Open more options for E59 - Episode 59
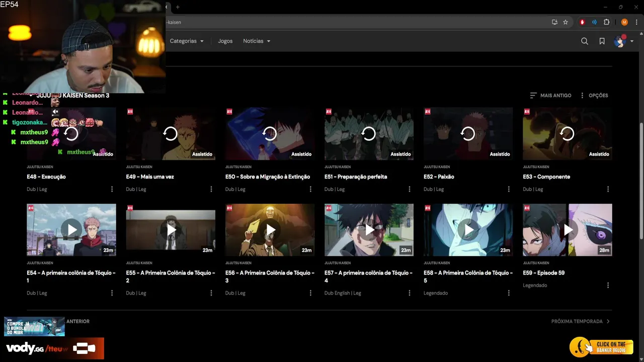 point(608,285)
